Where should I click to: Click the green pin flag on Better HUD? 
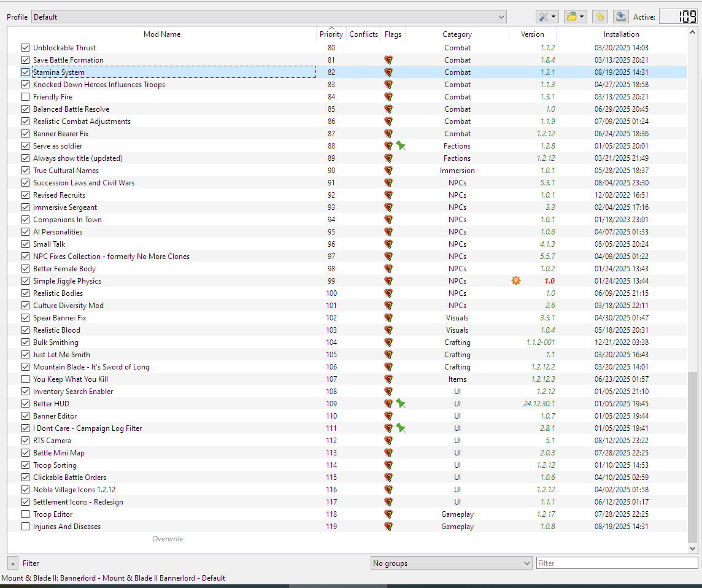[401, 403]
